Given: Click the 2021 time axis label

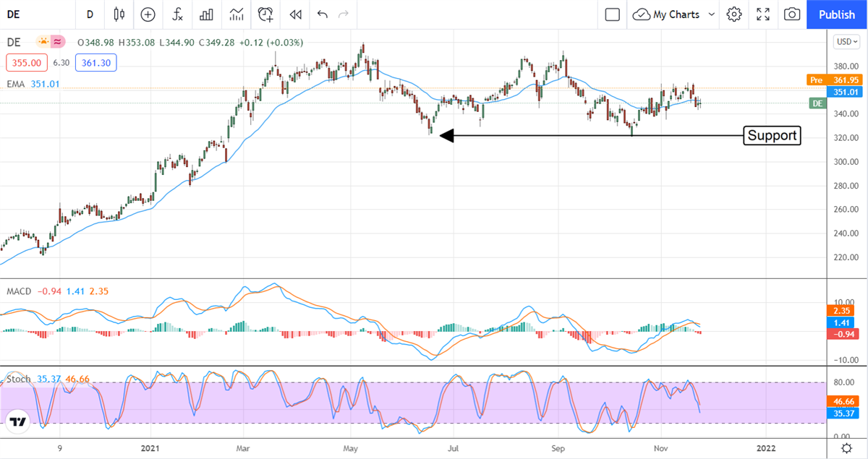Looking at the screenshot, I should (x=150, y=448).
